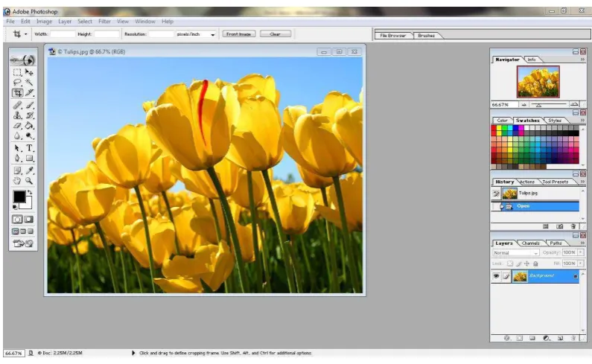592x364 pixels.
Task: Select the Paint Bucket tool
Action: click(x=29, y=125)
